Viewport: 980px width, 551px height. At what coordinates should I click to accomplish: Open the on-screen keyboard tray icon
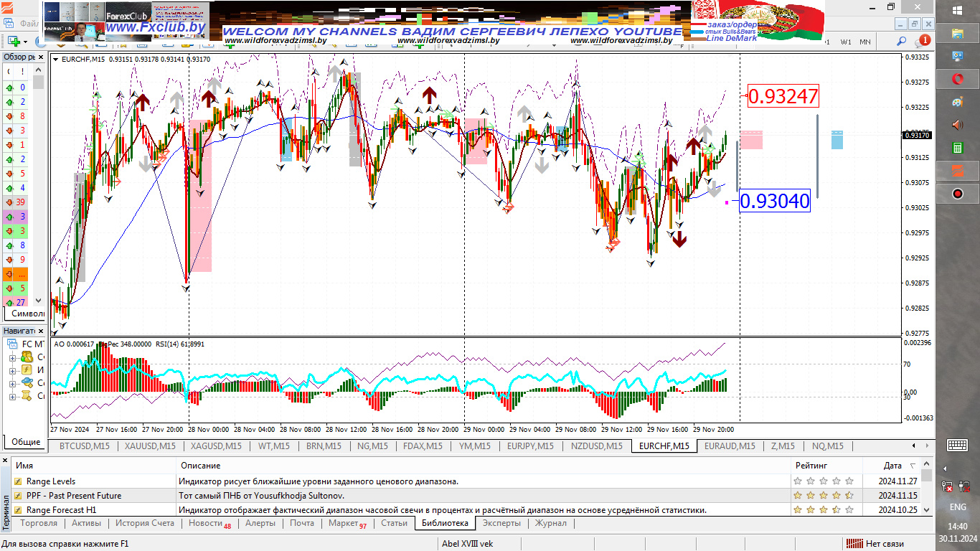pos(957,445)
